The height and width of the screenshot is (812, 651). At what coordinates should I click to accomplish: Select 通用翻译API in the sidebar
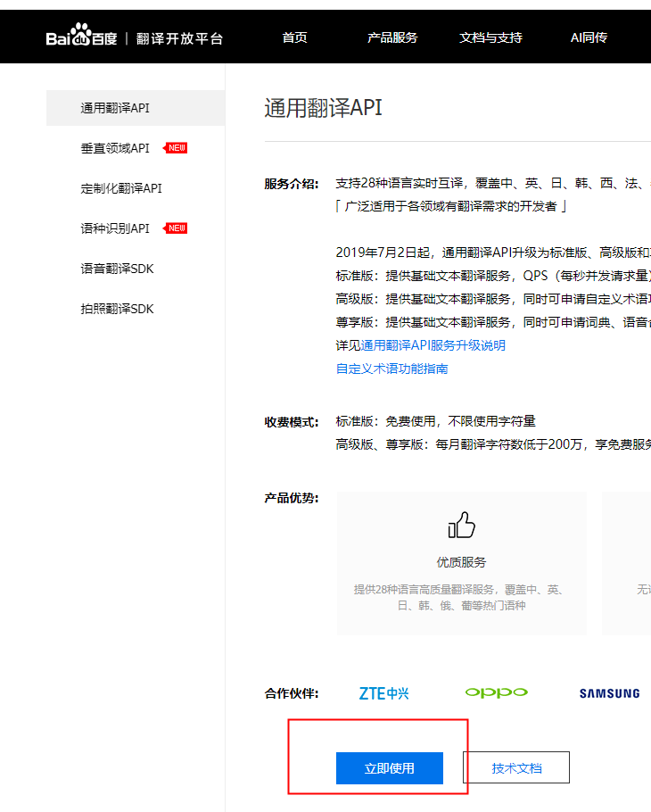point(136,108)
